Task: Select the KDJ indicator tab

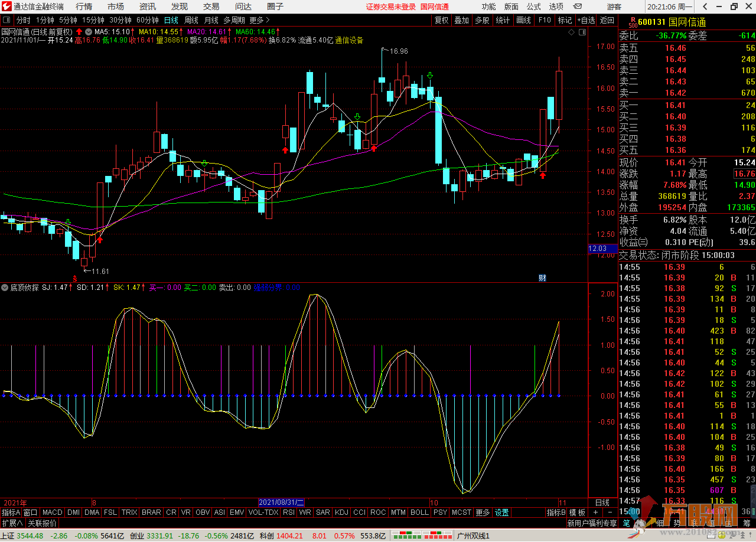Action: click(x=341, y=512)
